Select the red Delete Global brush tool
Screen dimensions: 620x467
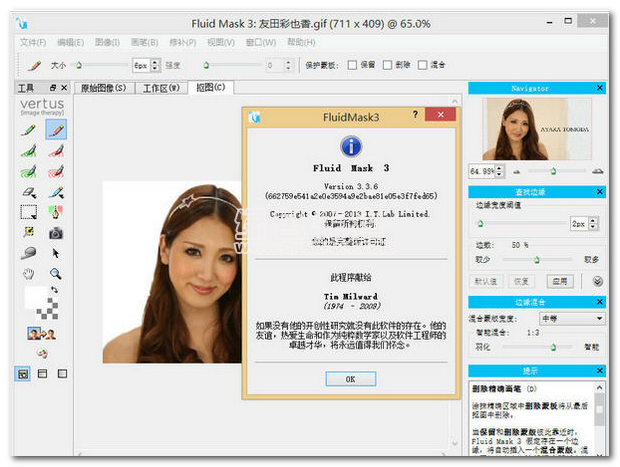[x=56, y=172]
